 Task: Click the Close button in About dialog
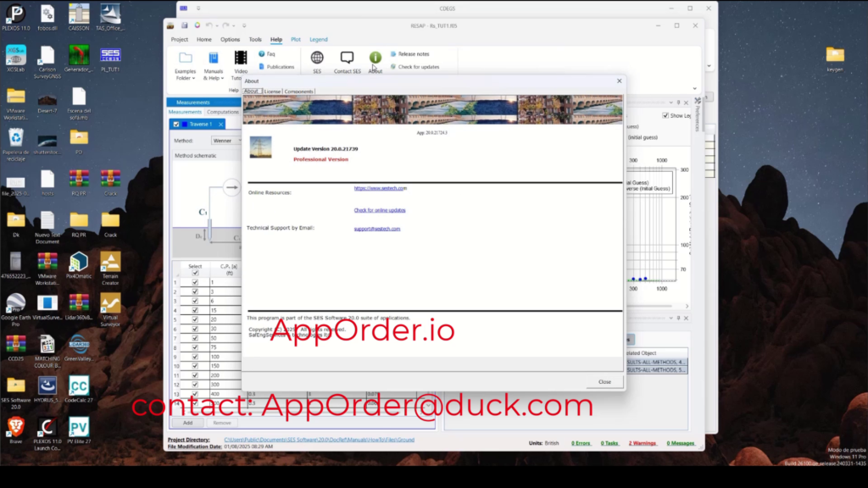click(604, 382)
